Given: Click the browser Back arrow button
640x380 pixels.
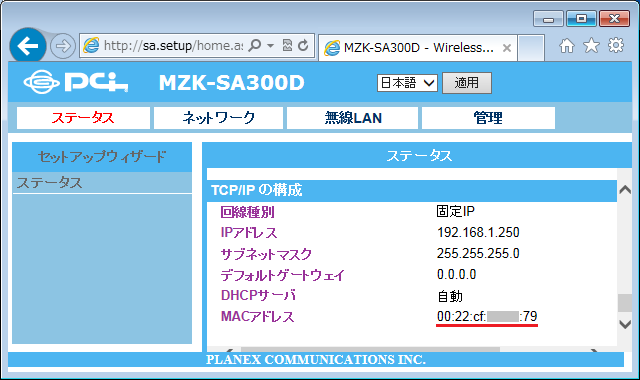Looking at the screenshot, I should 28,46.
